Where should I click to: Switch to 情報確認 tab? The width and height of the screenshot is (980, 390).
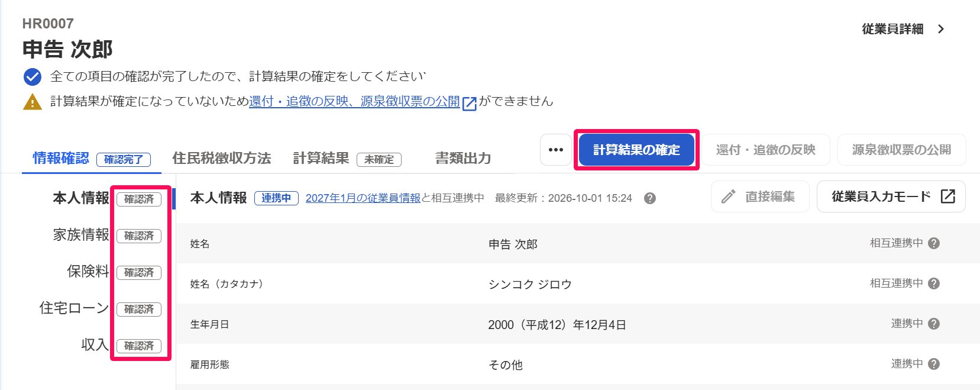pyautogui.click(x=61, y=159)
